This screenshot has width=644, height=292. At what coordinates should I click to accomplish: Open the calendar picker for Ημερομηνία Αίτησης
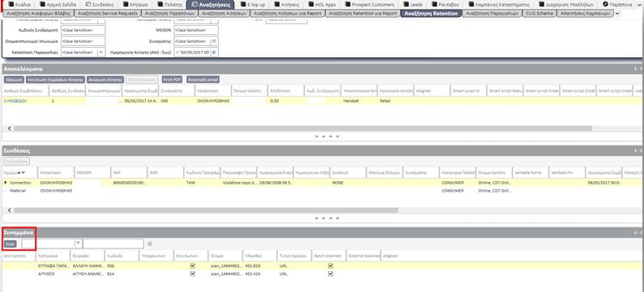[214, 53]
